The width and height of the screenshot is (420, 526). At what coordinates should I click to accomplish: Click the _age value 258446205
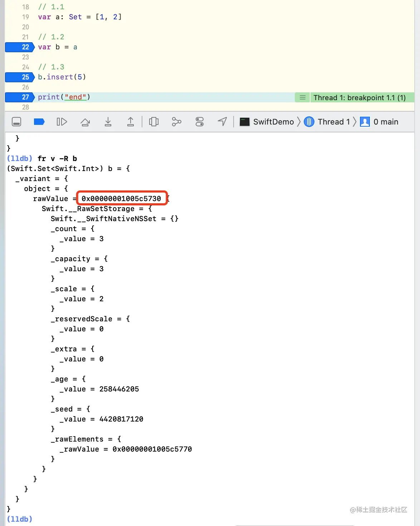(119, 389)
